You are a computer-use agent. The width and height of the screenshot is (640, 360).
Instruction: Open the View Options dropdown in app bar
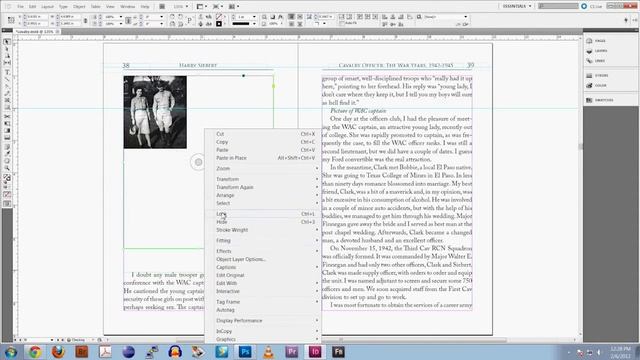point(201,7)
